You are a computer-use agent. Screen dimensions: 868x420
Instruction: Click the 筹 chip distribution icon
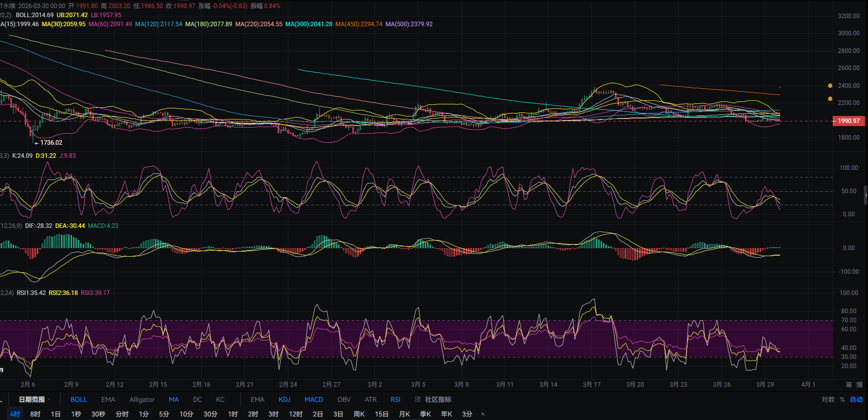pyautogui.click(x=849, y=385)
